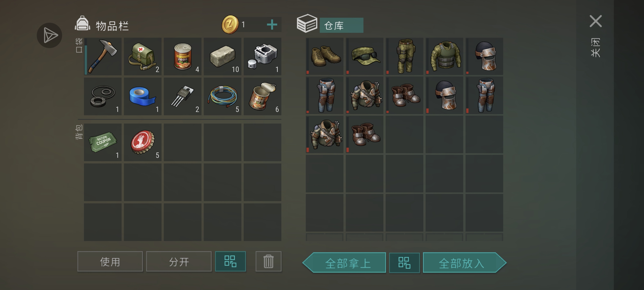Pick the blue duct tape roll
Image resolution: width=644 pixels, height=290 pixels.
click(142, 96)
